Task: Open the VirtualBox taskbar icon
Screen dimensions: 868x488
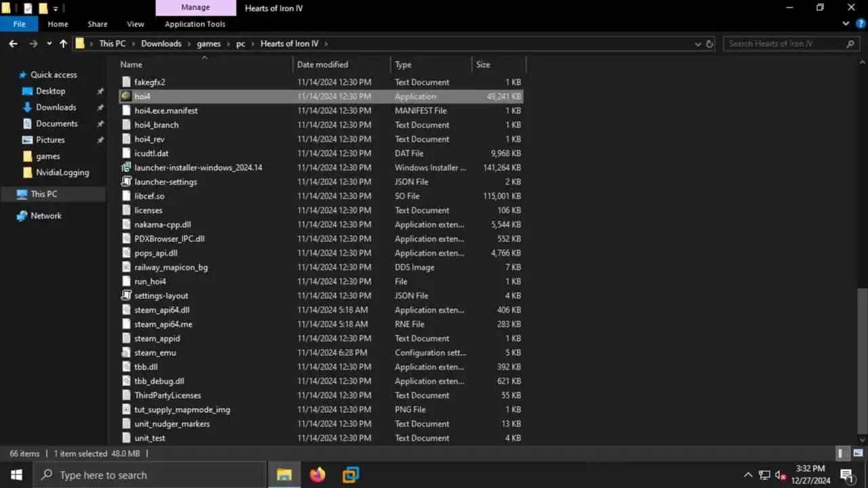Action: 351,475
